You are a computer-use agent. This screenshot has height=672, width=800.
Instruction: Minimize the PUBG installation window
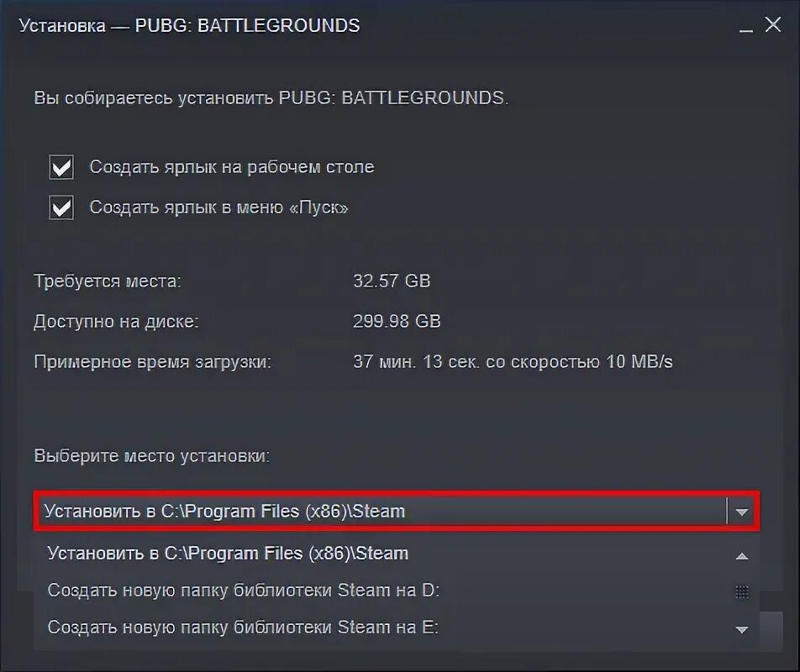746,25
